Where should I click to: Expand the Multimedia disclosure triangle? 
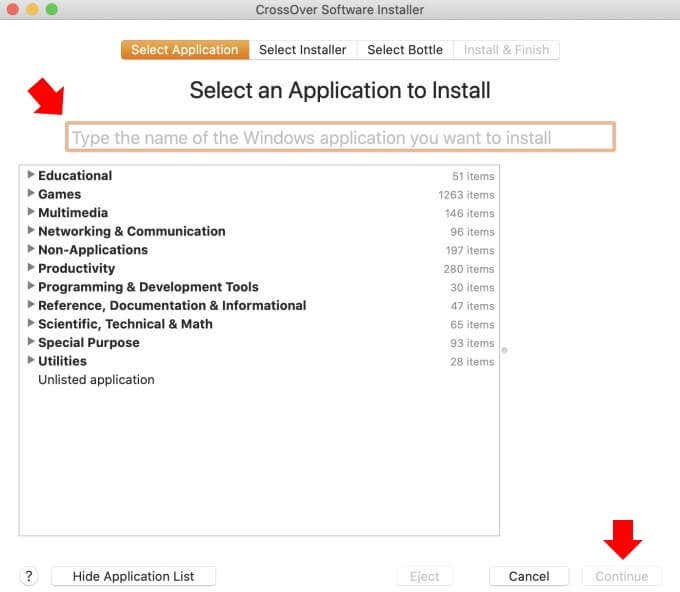tap(31, 212)
